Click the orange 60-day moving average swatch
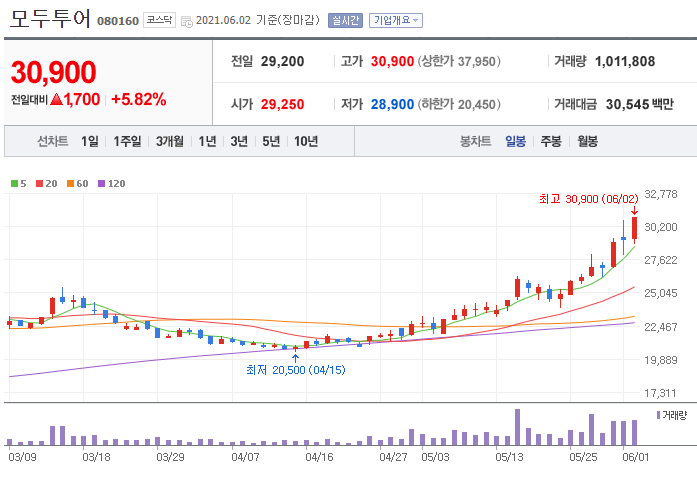697x480 pixels. click(70, 184)
